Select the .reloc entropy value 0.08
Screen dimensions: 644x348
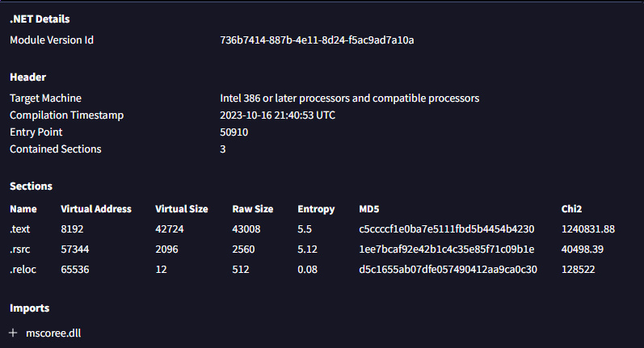pos(308,269)
